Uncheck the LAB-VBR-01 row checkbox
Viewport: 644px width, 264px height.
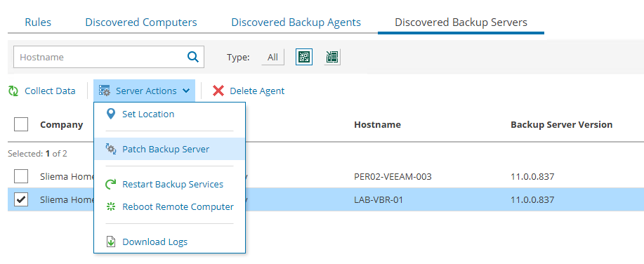pos(21,199)
